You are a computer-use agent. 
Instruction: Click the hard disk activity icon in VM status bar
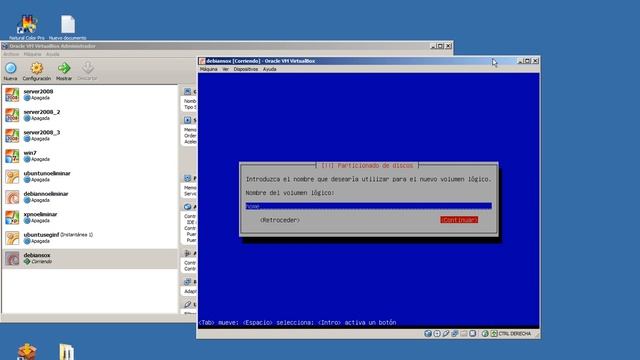(428, 333)
